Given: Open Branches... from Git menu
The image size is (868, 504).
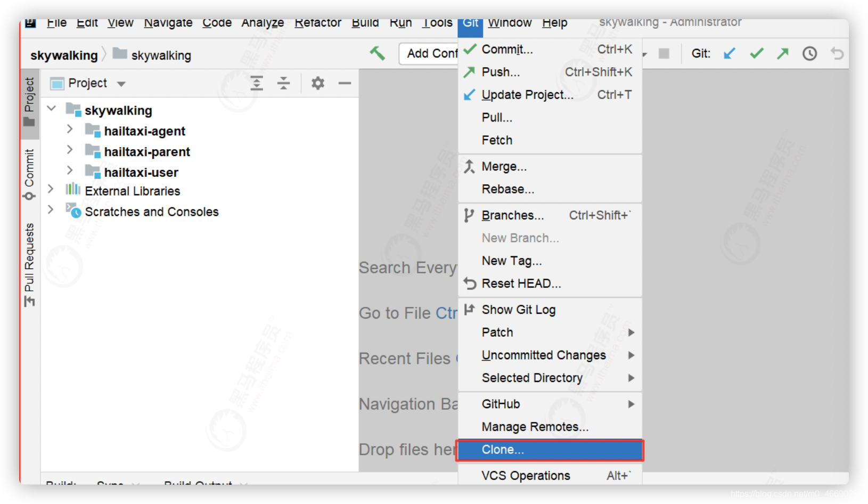Looking at the screenshot, I should point(550,215).
